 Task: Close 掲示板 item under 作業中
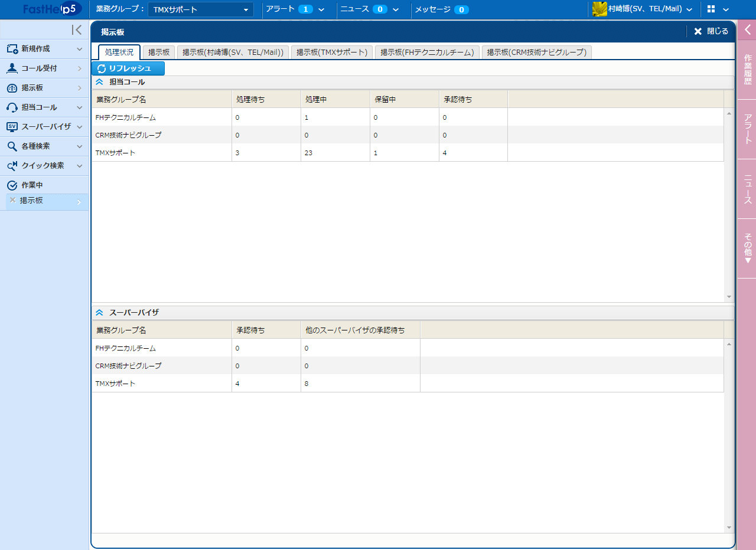12,200
